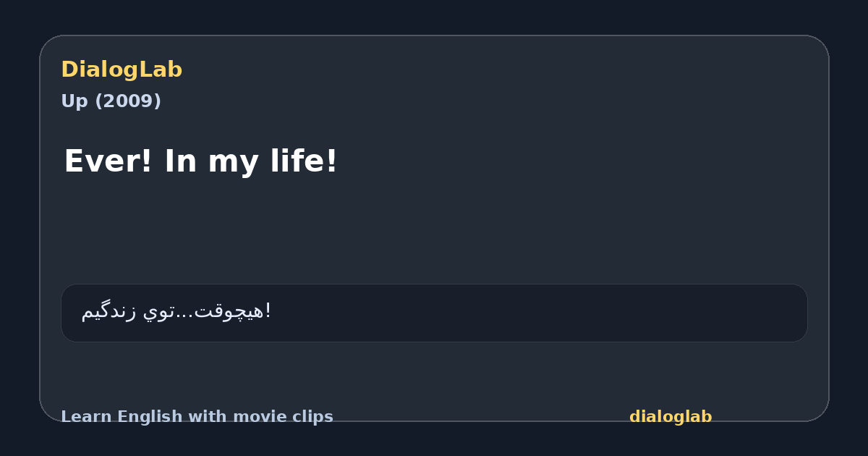868x456 pixels.
Task: Click the empty right end of the translation box
Action: pyautogui.click(x=651, y=313)
